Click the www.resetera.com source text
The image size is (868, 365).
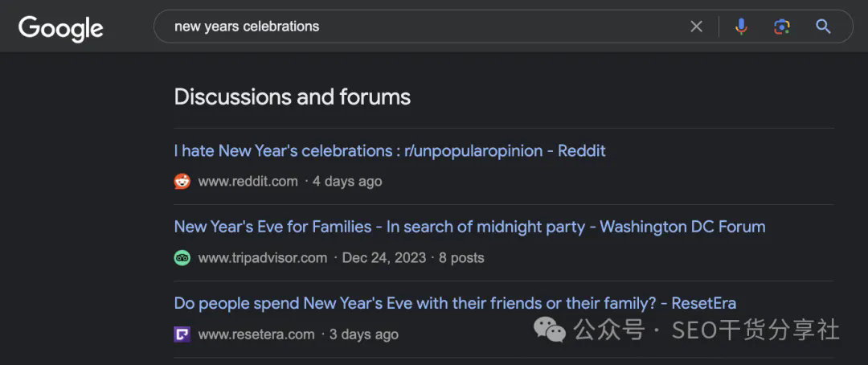[256, 334]
